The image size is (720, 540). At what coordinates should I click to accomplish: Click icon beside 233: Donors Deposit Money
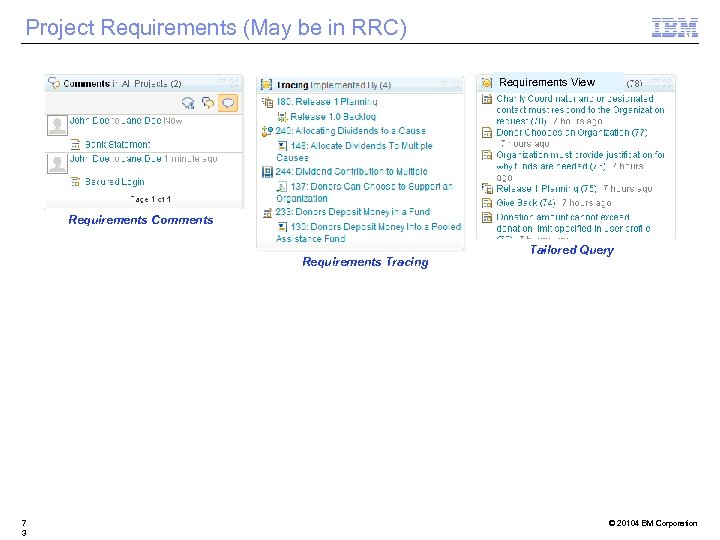pyautogui.click(x=267, y=213)
